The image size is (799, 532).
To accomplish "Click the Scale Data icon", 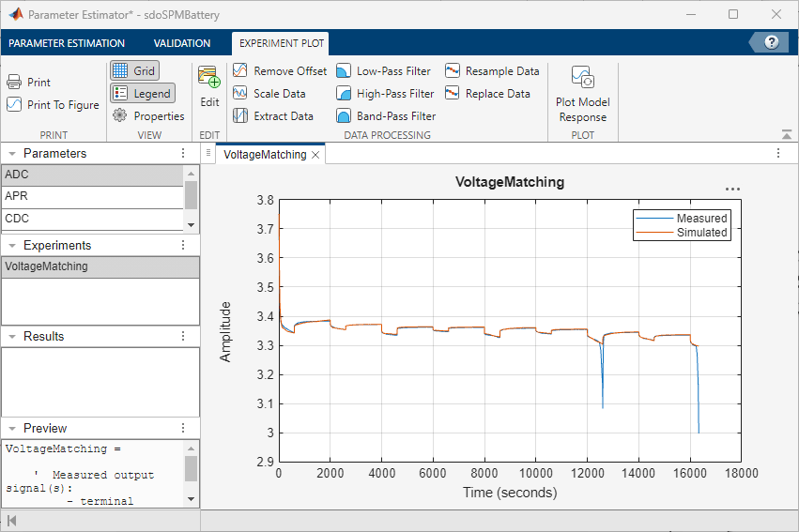I will pos(240,93).
